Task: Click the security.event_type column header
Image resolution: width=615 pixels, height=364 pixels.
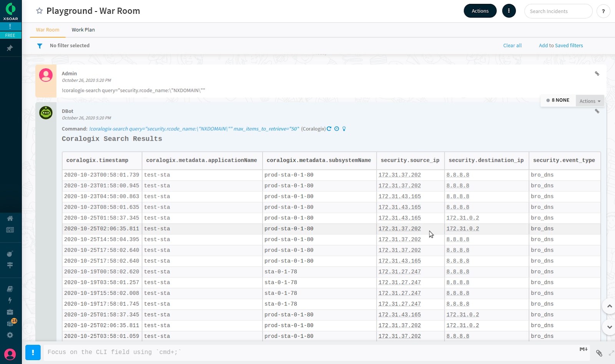Action: [x=564, y=160]
